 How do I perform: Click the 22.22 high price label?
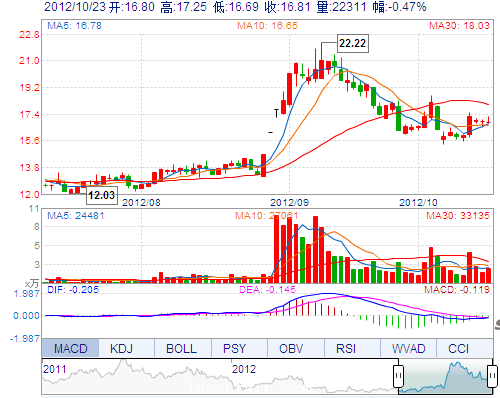point(353,43)
